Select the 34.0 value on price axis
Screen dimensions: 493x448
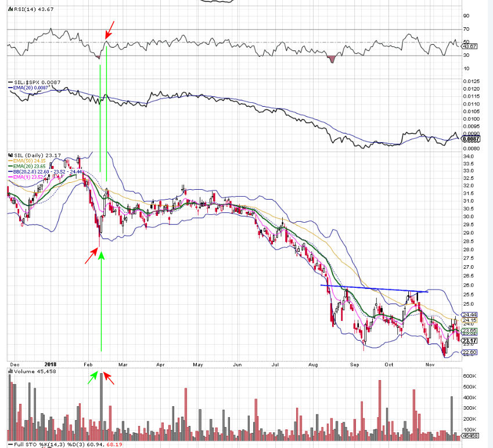pyautogui.click(x=469, y=157)
